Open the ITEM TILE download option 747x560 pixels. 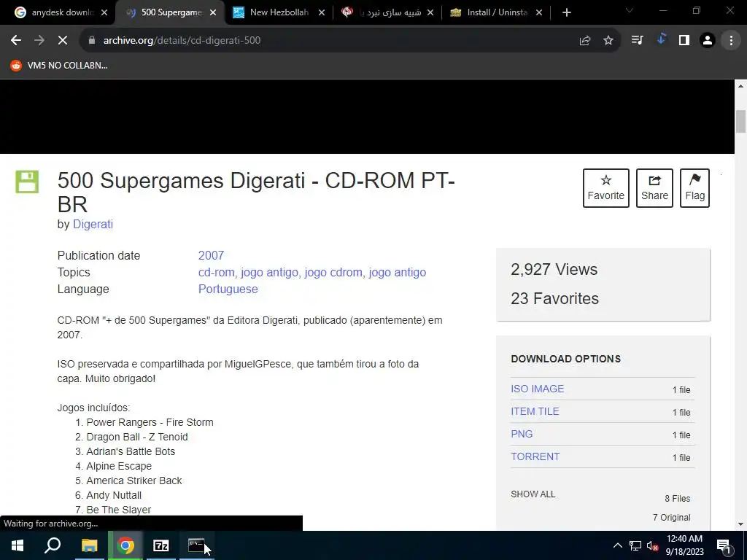pos(535,411)
